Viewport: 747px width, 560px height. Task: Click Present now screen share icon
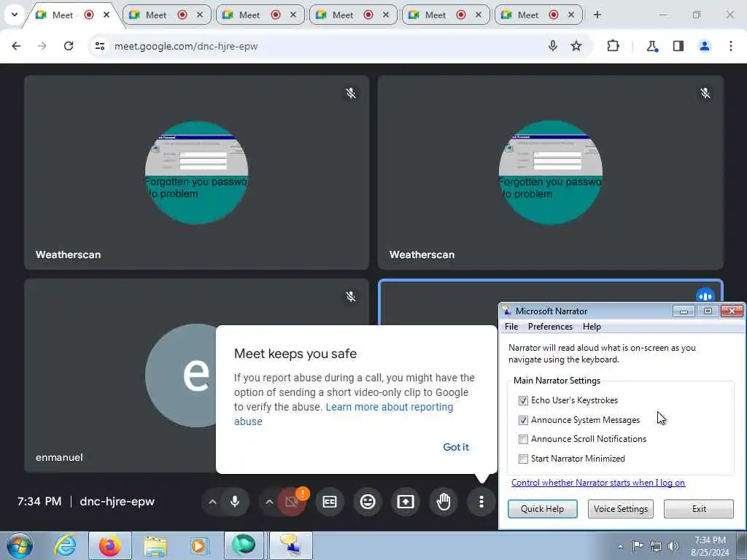[406, 502]
